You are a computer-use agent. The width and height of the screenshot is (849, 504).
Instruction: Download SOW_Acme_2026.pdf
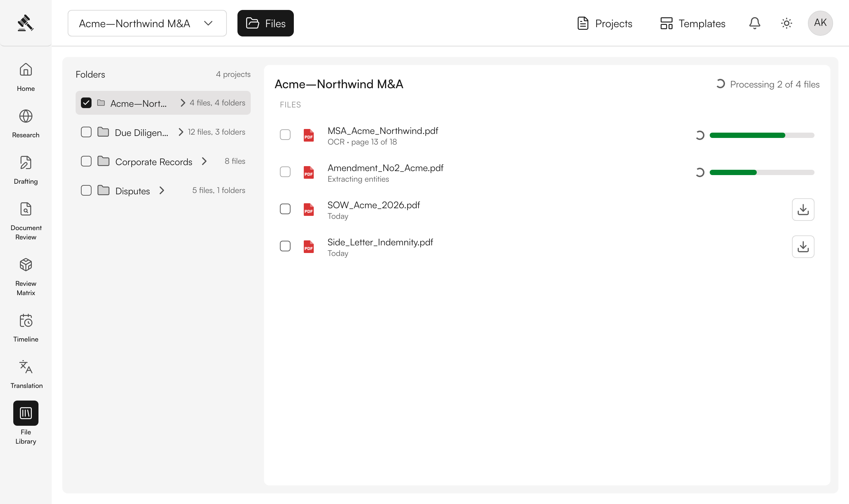point(803,210)
